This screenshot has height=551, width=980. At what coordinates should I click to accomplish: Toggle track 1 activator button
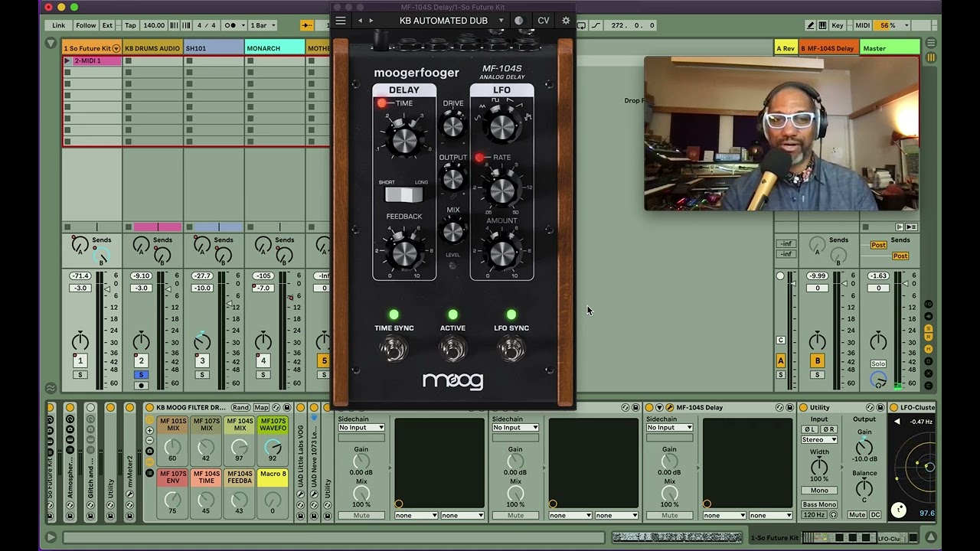tap(80, 360)
